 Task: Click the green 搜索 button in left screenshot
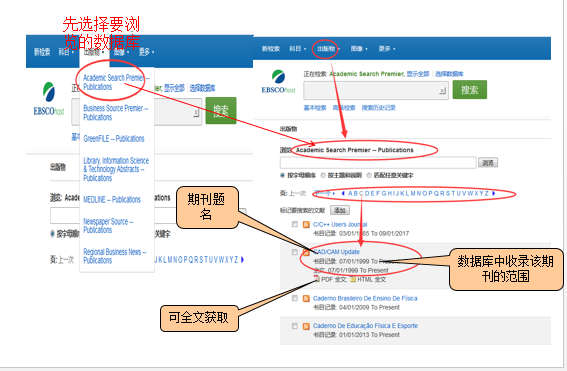[x=221, y=111]
